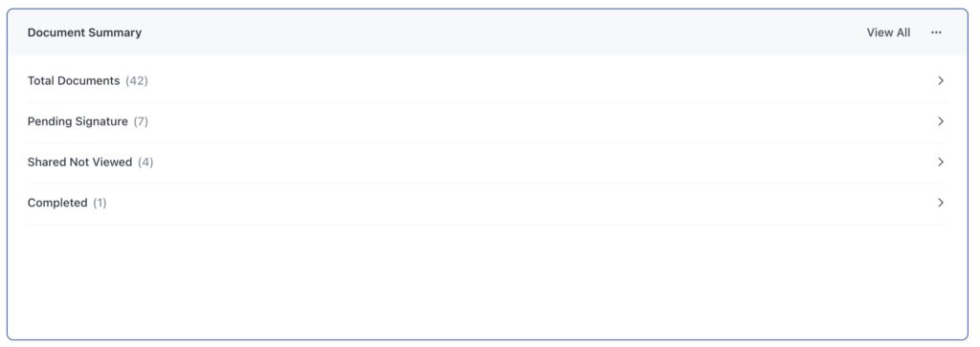This screenshot has width=980, height=347.
Task: Click the (1) count beside Completed
Action: 100,203
